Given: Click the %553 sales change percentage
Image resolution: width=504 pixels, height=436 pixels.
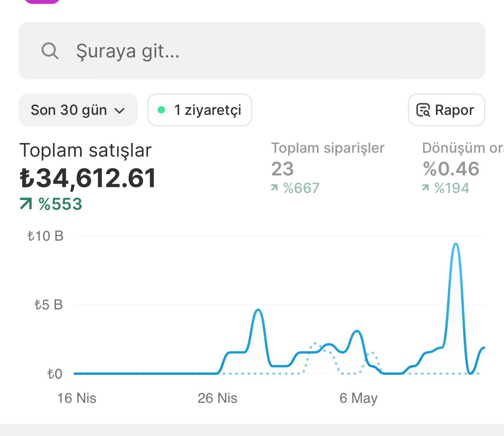Looking at the screenshot, I should (x=60, y=204).
